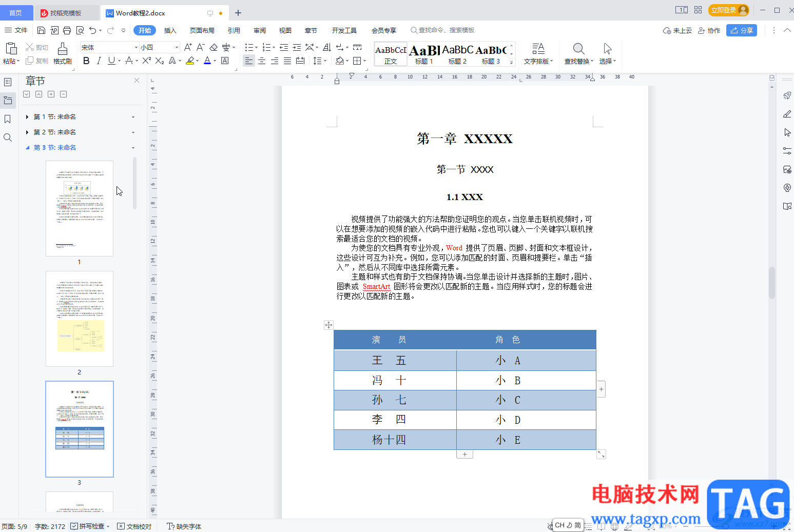The height and width of the screenshot is (532, 794).
Task: Open the Find and Replace (查找替换) tool
Action: pyautogui.click(x=578, y=54)
